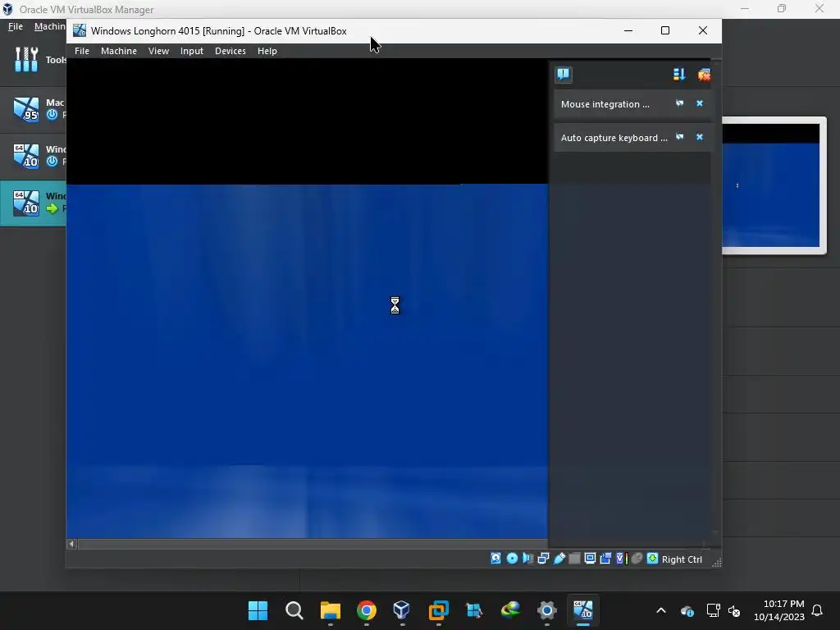Click the mouse integration status icon

[637, 559]
